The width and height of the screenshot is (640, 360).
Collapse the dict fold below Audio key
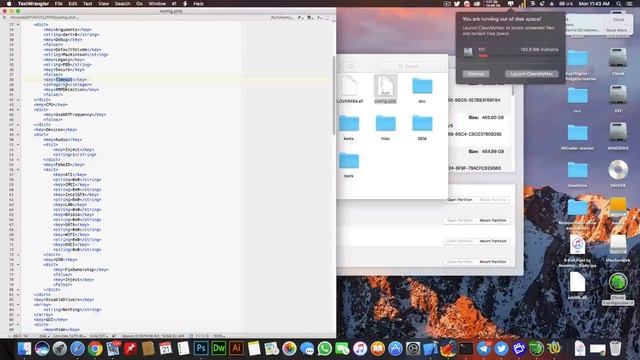[x=18, y=144]
